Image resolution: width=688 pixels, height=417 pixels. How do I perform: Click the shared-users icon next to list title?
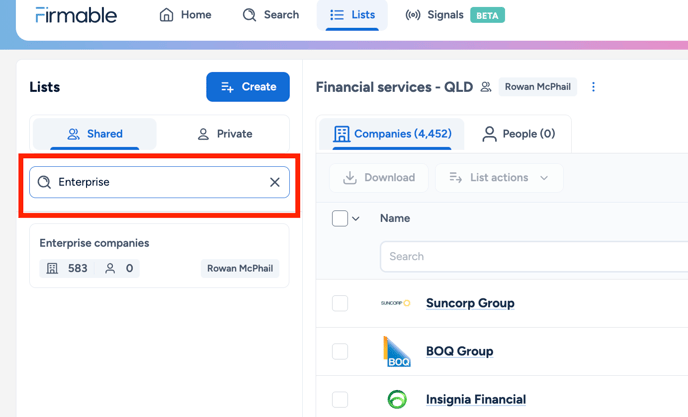(486, 87)
